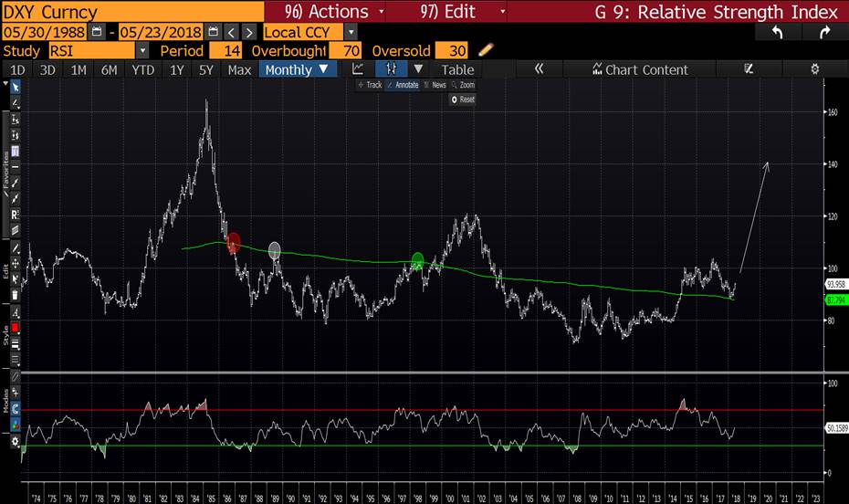The image size is (849, 504).
Task: Select the 1Y range tab
Action: 177,69
